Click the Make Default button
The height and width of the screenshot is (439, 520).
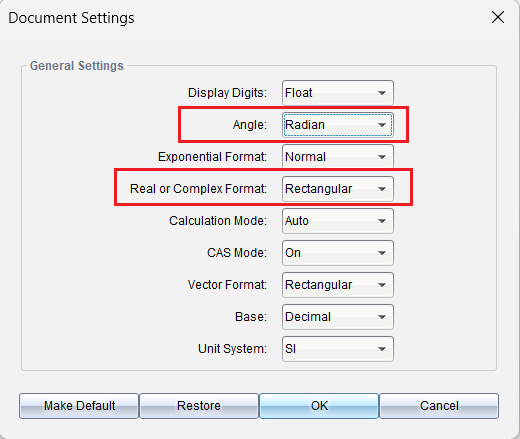[79, 406]
